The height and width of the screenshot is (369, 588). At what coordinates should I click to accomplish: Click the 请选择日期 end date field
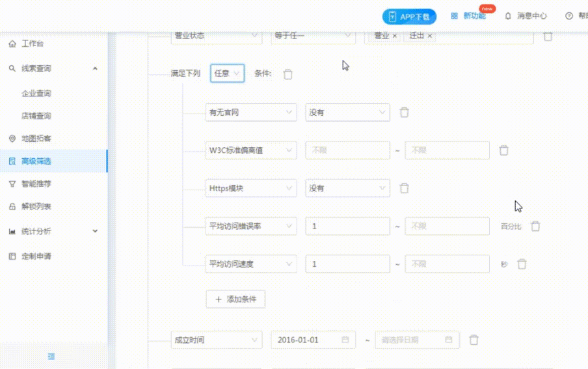pos(417,340)
